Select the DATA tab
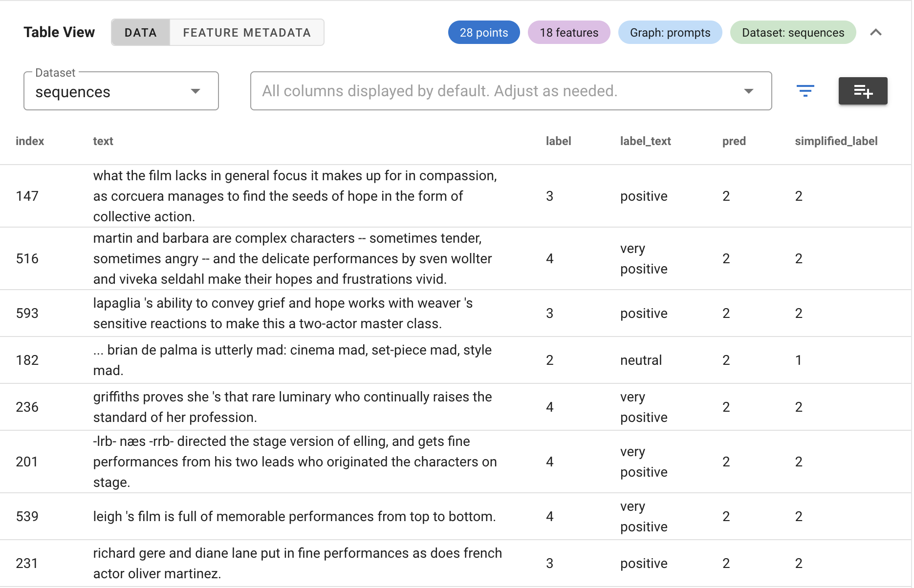 [x=141, y=32]
